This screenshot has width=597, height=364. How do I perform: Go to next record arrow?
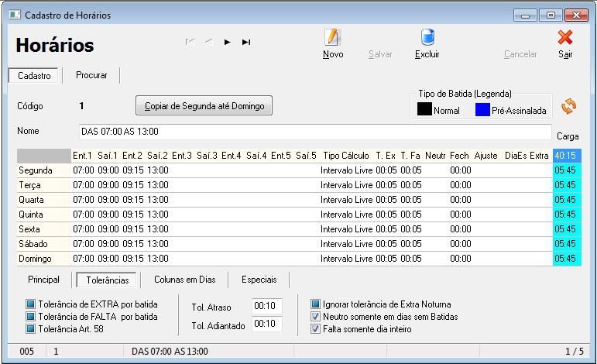click(x=228, y=43)
